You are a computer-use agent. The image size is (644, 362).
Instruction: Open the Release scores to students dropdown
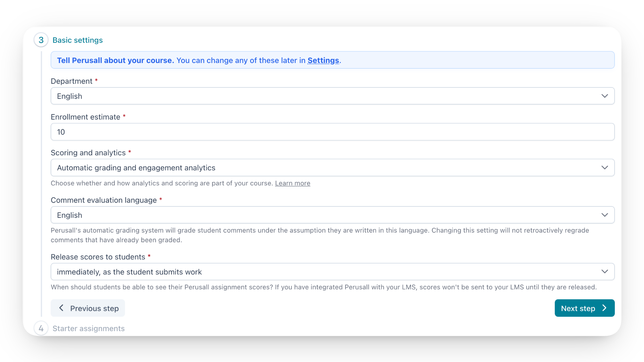pyautogui.click(x=332, y=271)
